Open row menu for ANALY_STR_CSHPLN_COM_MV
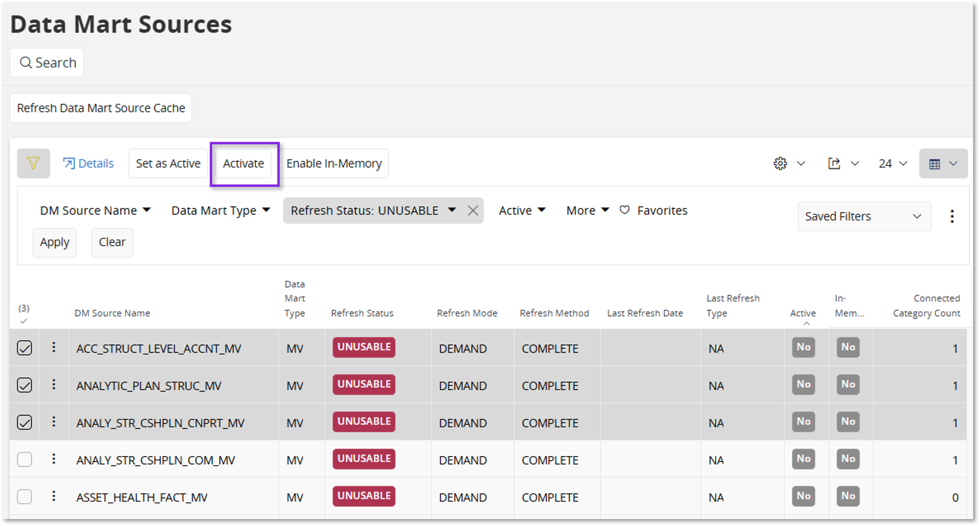This screenshot has width=980, height=526. (x=54, y=459)
